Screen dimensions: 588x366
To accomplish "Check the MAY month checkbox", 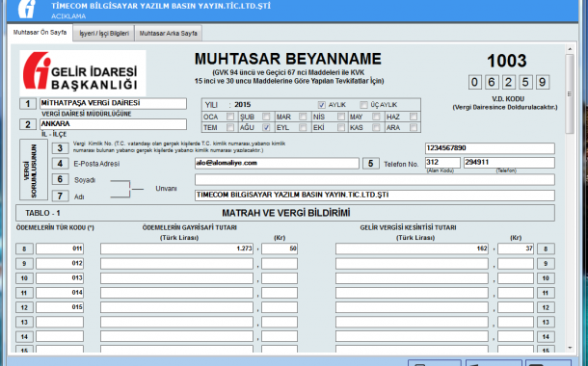I will [x=376, y=117].
